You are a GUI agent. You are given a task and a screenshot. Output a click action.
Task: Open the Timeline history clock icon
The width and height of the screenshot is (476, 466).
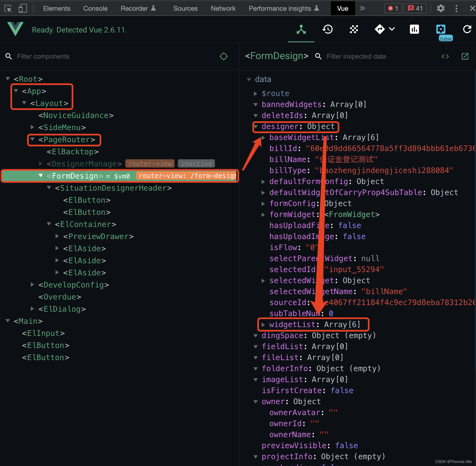[328, 29]
